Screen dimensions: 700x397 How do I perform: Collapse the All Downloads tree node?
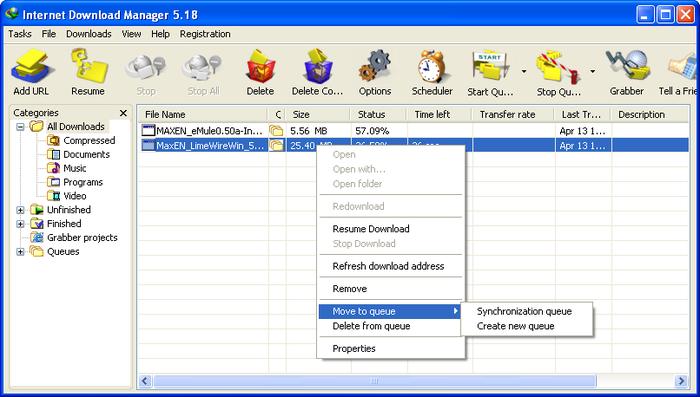(20, 127)
